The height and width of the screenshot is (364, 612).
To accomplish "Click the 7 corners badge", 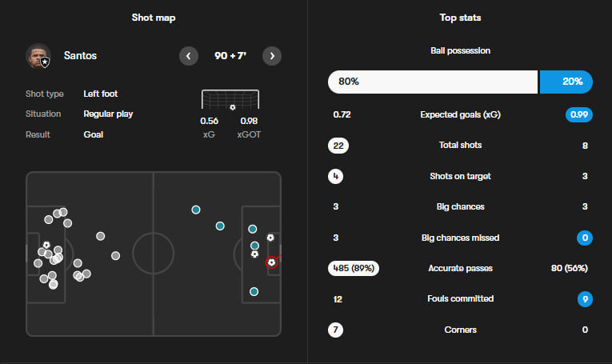I will (x=335, y=330).
